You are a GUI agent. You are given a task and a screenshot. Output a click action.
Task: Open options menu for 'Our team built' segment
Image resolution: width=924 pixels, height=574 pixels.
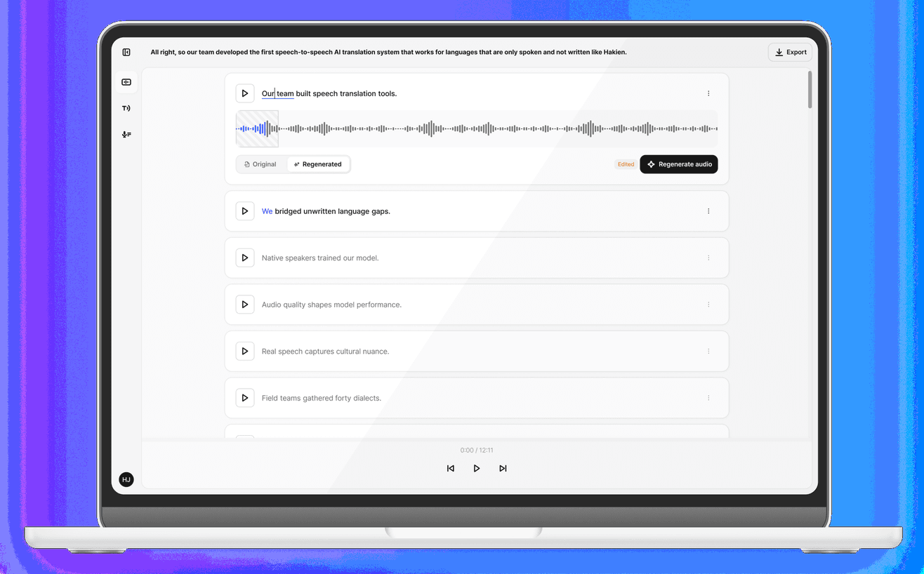708,93
